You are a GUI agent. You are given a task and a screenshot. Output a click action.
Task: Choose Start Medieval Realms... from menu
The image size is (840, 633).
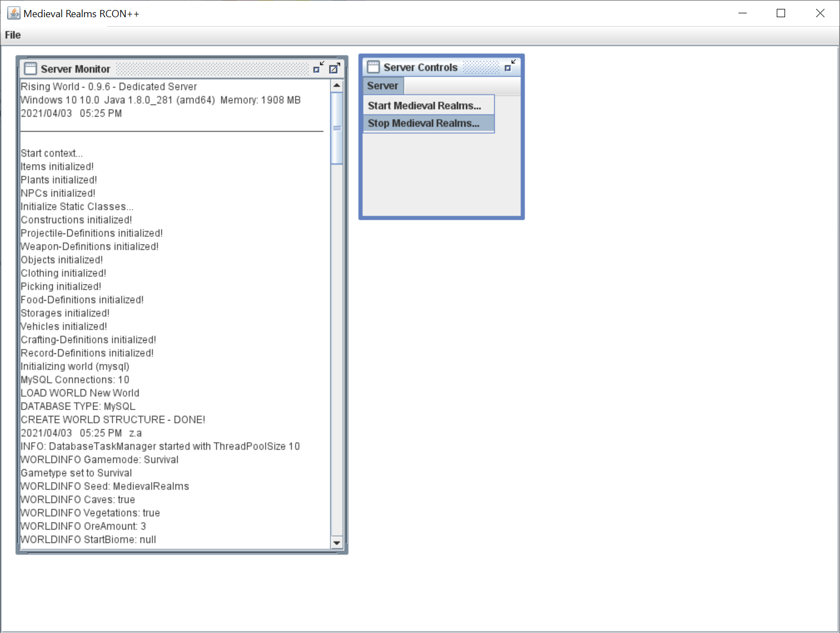[424, 105]
